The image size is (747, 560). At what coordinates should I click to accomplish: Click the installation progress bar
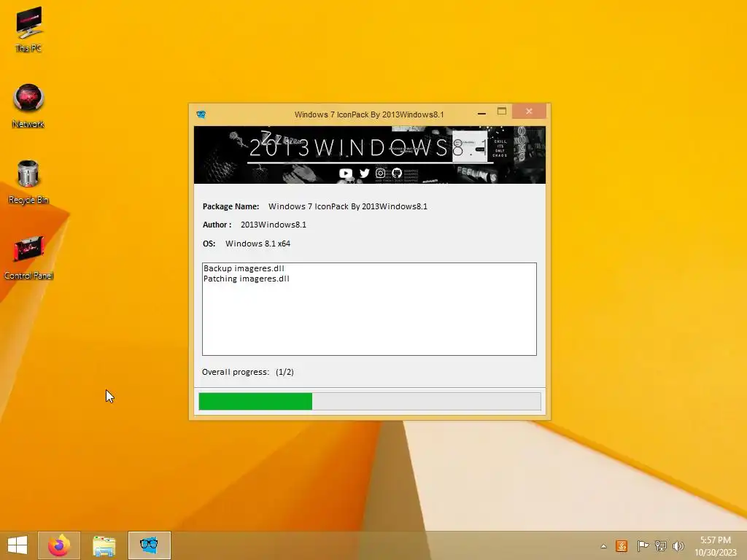click(370, 401)
